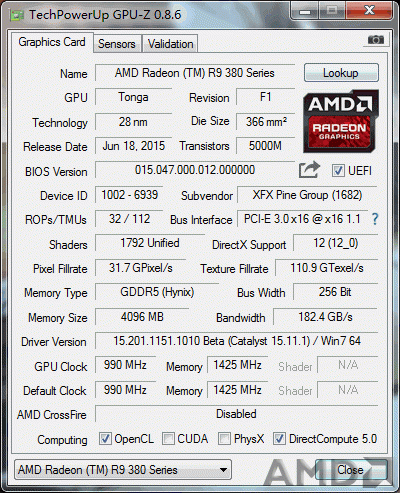Toggle the UEFI checkbox
Viewport: 400px width, 493px height.
tap(338, 170)
